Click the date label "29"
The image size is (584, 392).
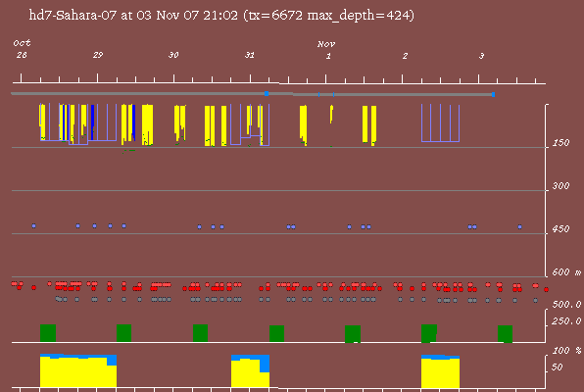(98, 55)
